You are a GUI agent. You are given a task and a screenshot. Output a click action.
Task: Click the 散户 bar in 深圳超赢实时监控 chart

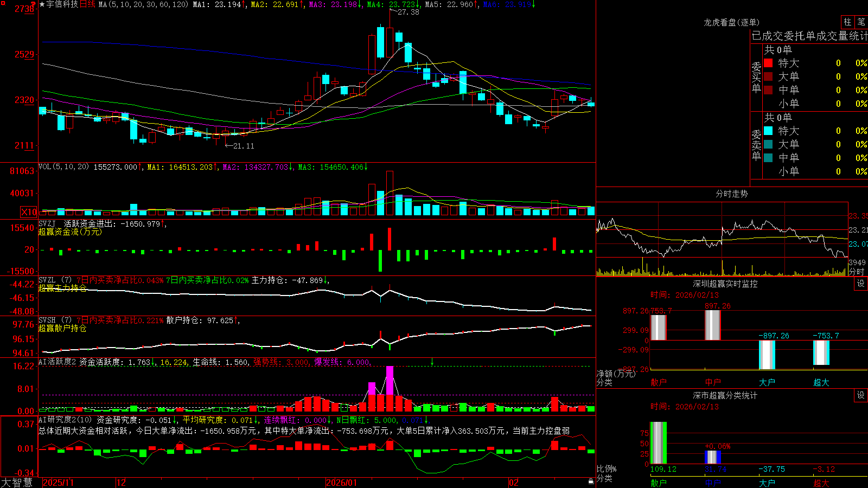pyautogui.click(x=658, y=328)
